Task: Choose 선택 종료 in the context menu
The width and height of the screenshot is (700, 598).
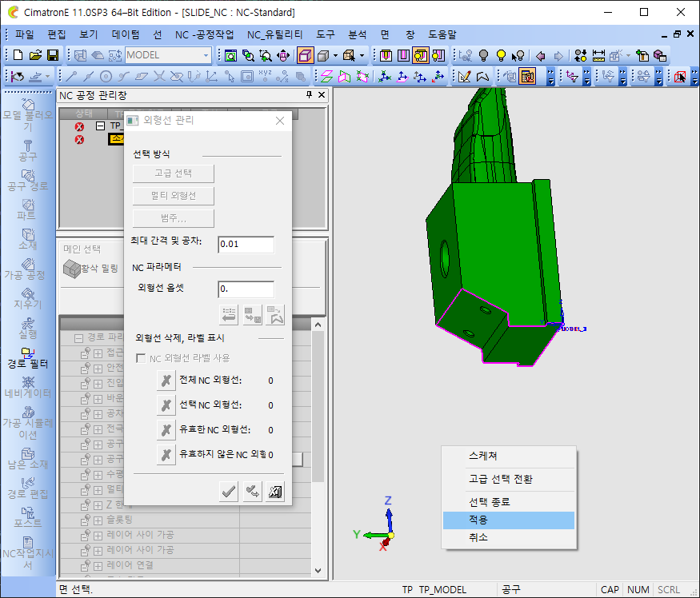Action: tap(509, 502)
